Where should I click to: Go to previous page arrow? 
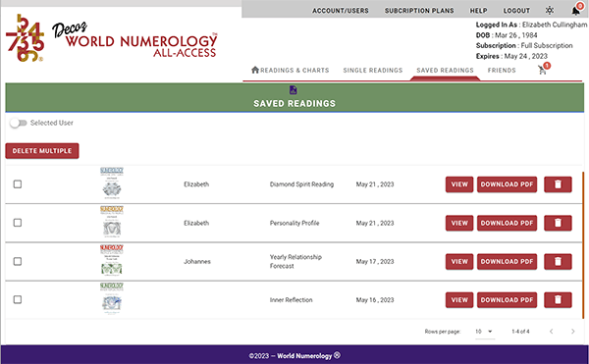(x=551, y=332)
